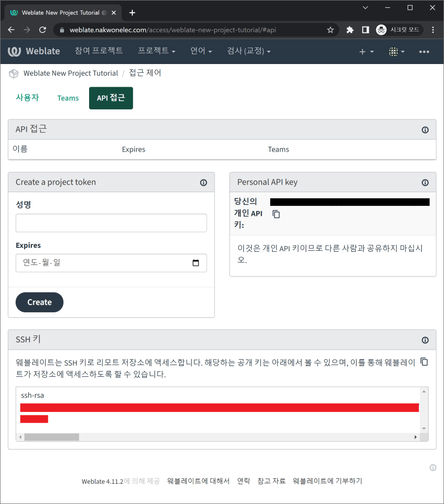Click info icon in Personal API key panel
Viewport: 444px width, 504px height.
click(425, 183)
